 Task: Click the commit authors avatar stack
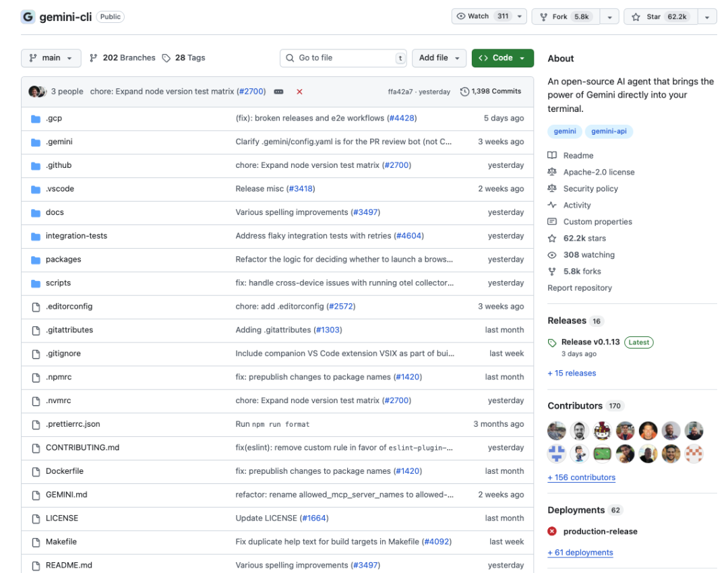[37, 92]
